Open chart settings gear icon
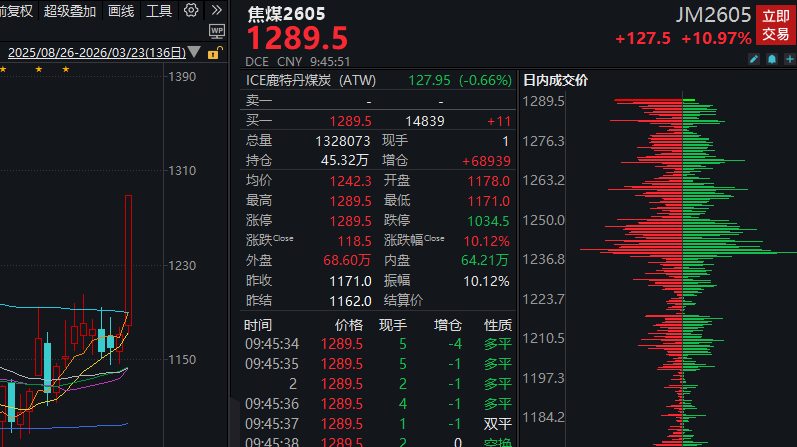797x447 pixels. coord(191,11)
